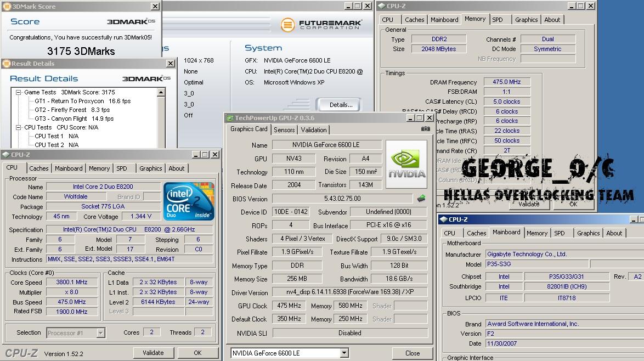Open Graphics tab in bottom-left CPU-Z

point(151,168)
